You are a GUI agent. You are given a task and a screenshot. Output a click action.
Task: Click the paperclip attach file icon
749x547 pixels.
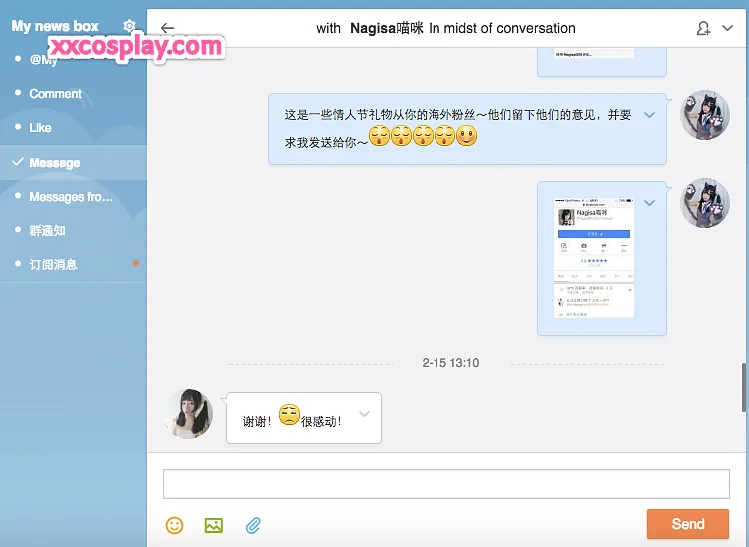[253, 524]
